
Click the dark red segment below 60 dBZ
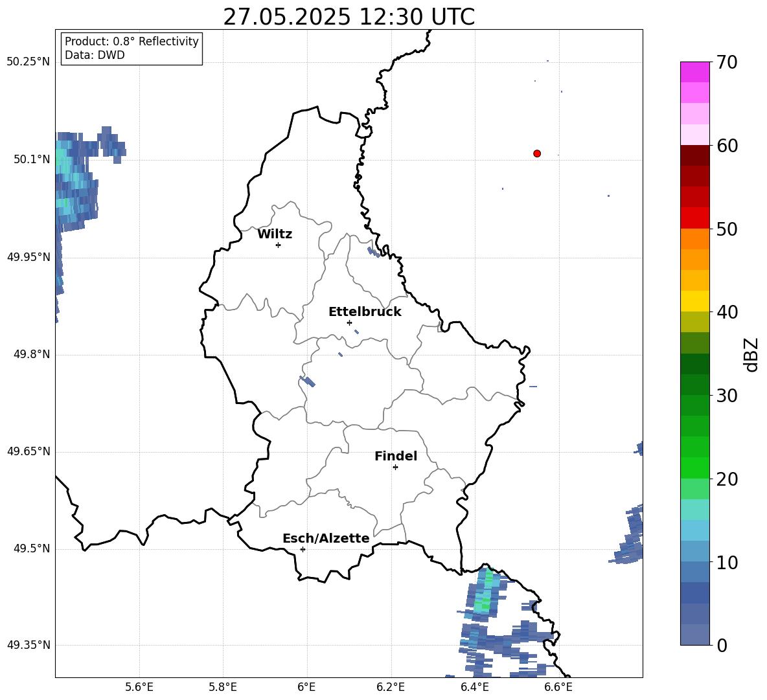pyautogui.click(x=694, y=155)
